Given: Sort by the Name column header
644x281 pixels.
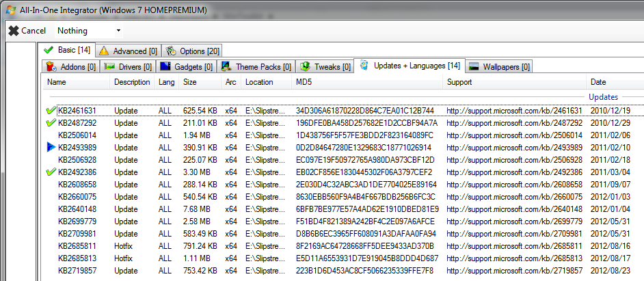Looking at the screenshot, I should click(x=77, y=82).
